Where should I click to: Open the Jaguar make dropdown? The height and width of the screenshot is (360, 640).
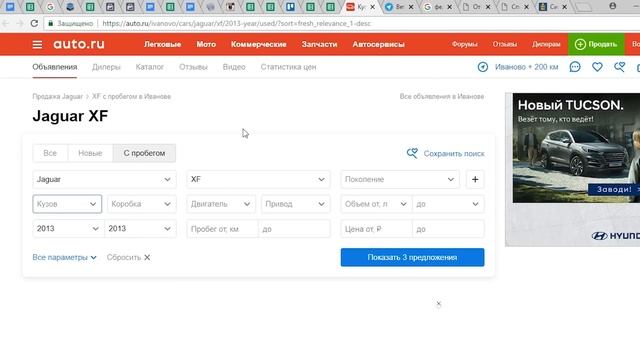pyautogui.click(x=104, y=180)
